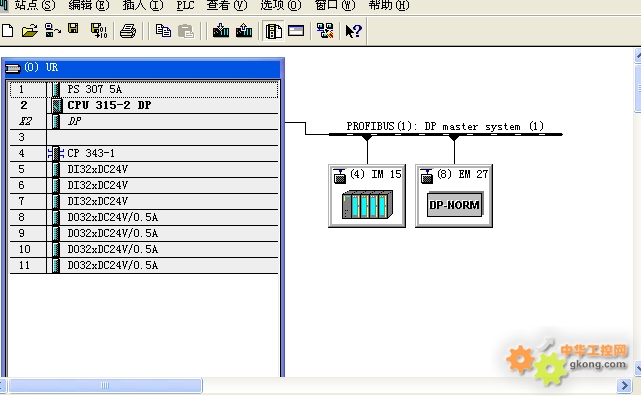Viewport: 641px width, 396px height.
Task: Click the (0) UR rack title bar
Action: point(143,68)
